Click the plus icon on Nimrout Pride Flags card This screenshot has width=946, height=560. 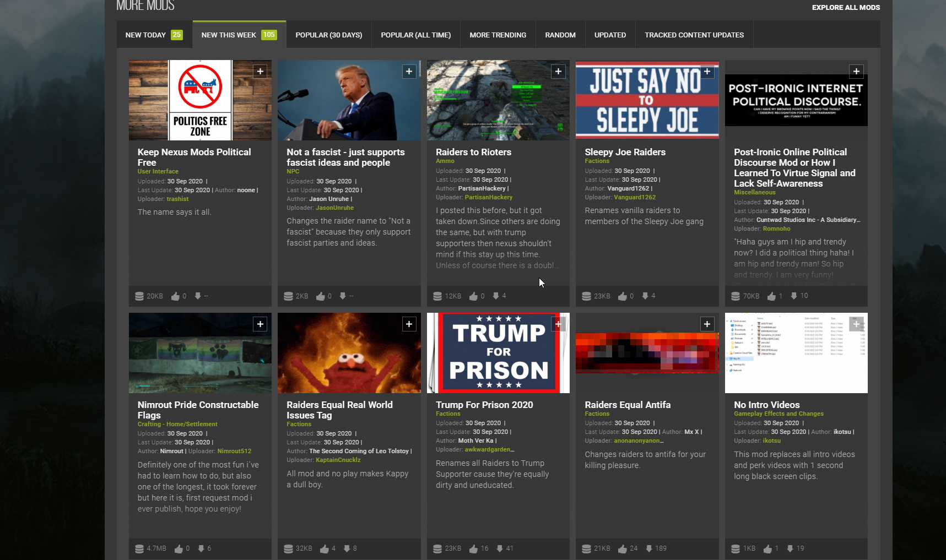(260, 324)
